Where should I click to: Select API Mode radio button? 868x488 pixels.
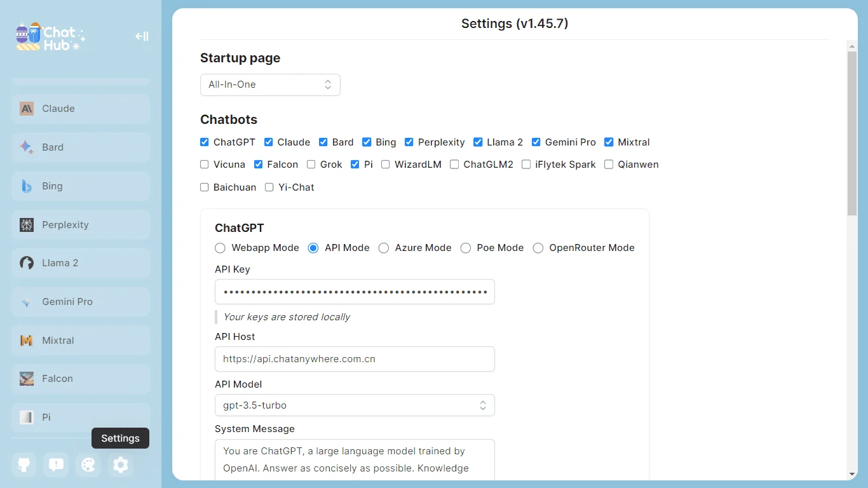(x=313, y=248)
